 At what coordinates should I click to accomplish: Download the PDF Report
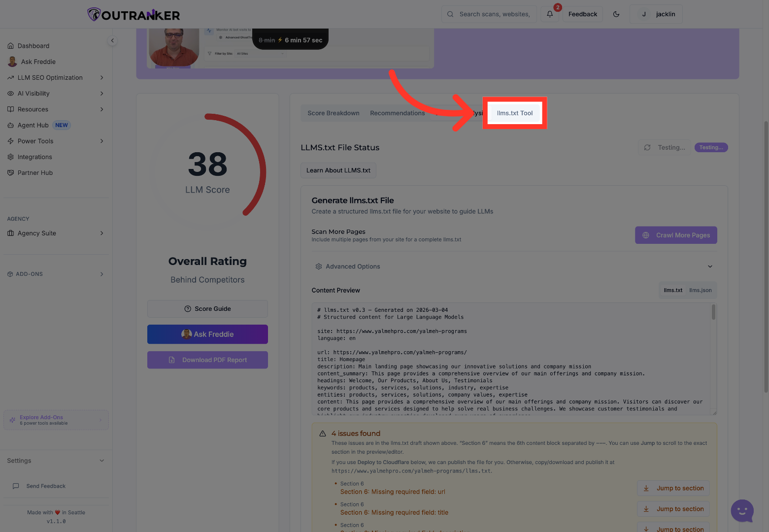[207, 360]
